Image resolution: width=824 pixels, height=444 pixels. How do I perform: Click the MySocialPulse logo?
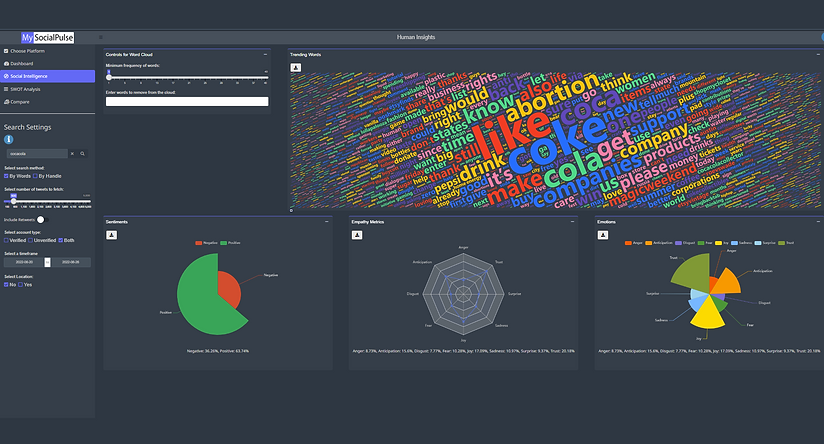point(47,37)
